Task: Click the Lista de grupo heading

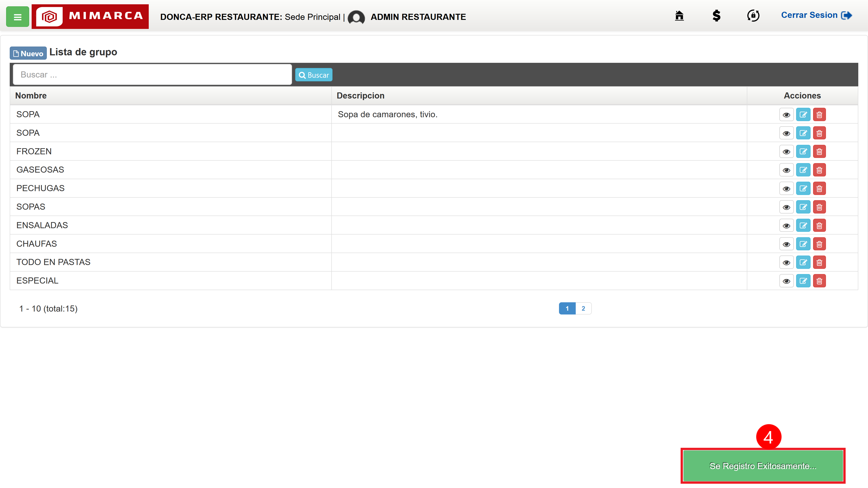Action: tap(83, 52)
